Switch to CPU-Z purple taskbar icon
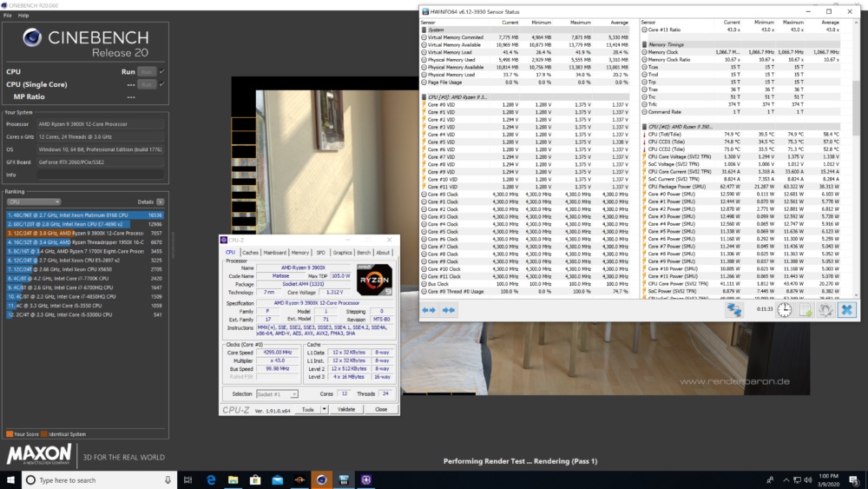Viewport: 868px width, 489px height. pos(366,480)
